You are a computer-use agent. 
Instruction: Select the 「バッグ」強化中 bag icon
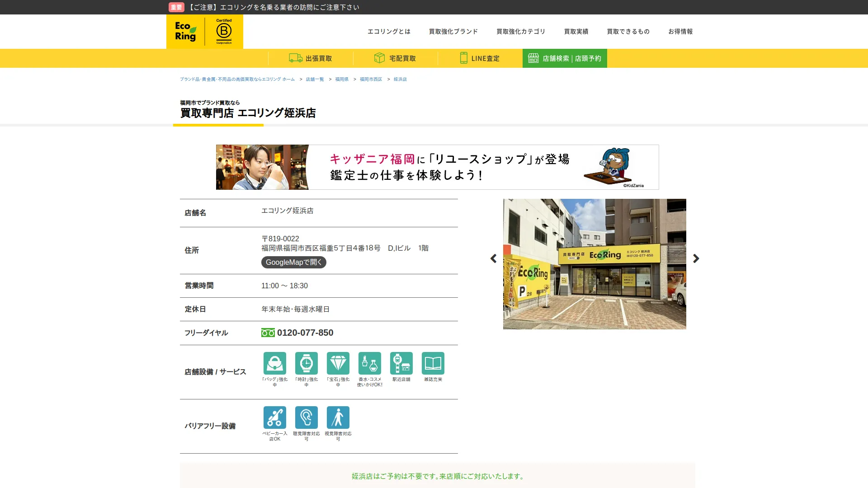point(275,363)
